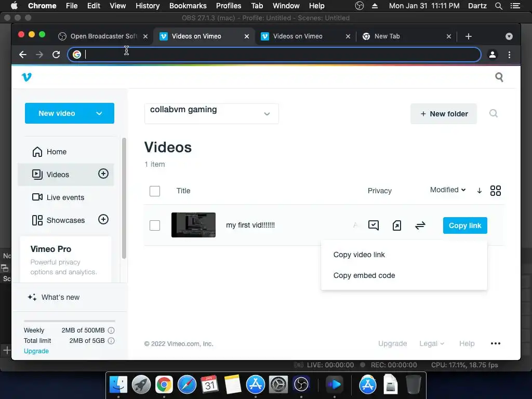Click the Vimeo logo in the page header
532x399 pixels.
(26, 77)
